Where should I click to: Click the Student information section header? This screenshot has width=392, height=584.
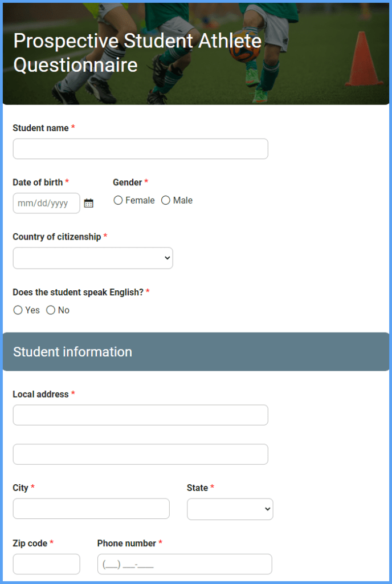tap(72, 351)
